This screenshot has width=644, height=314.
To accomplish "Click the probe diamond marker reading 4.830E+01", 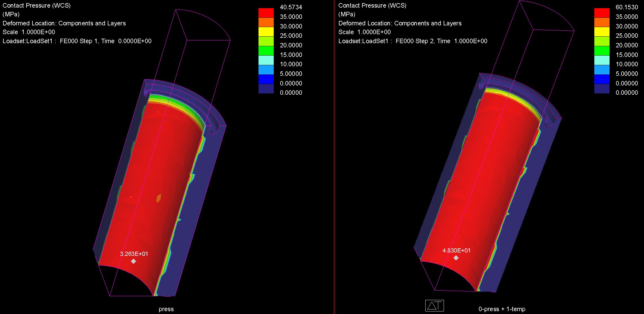I will 456,258.
